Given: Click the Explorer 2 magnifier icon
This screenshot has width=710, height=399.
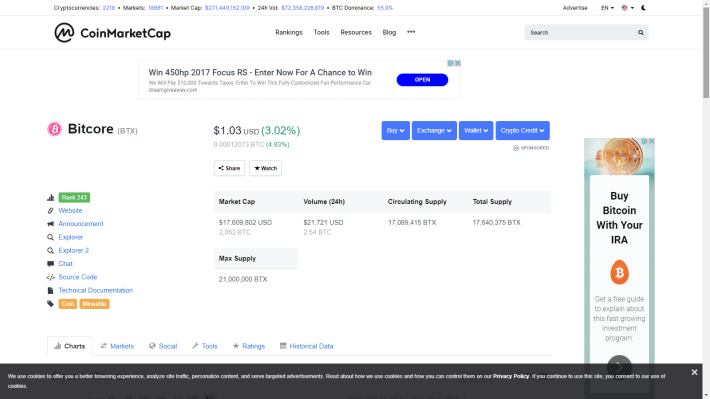Looking at the screenshot, I should pos(50,250).
